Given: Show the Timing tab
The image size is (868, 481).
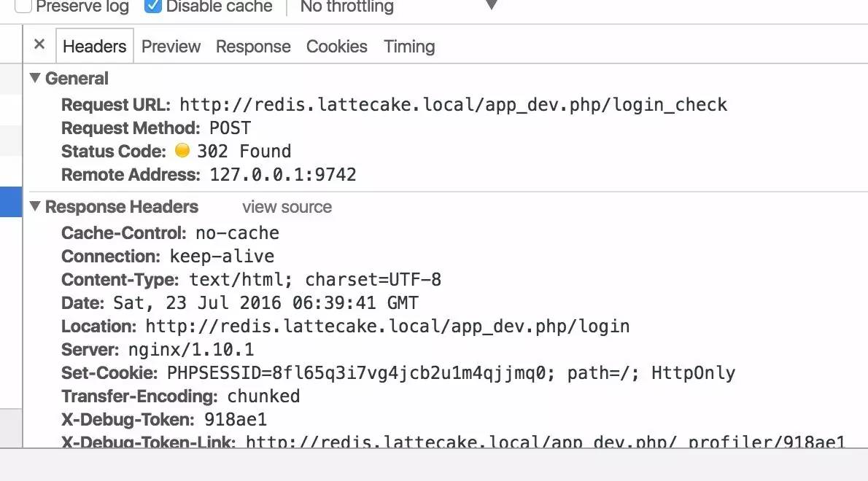Looking at the screenshot, I should tap(409, 47).
